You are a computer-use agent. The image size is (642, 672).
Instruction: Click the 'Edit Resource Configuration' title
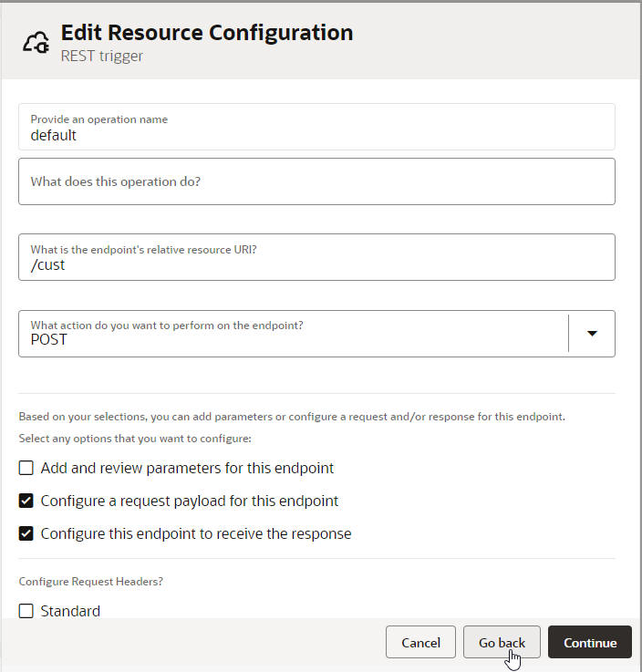pos(206,33)
